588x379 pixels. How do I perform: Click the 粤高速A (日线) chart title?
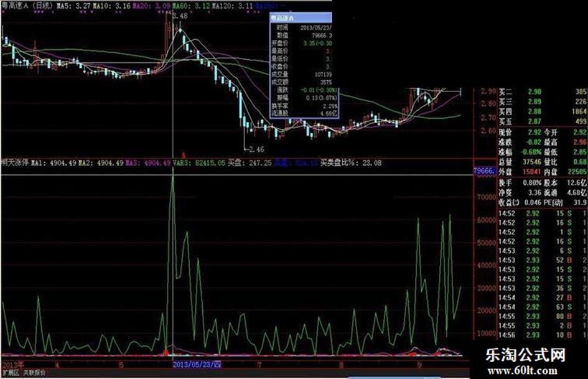click(28, 6)
